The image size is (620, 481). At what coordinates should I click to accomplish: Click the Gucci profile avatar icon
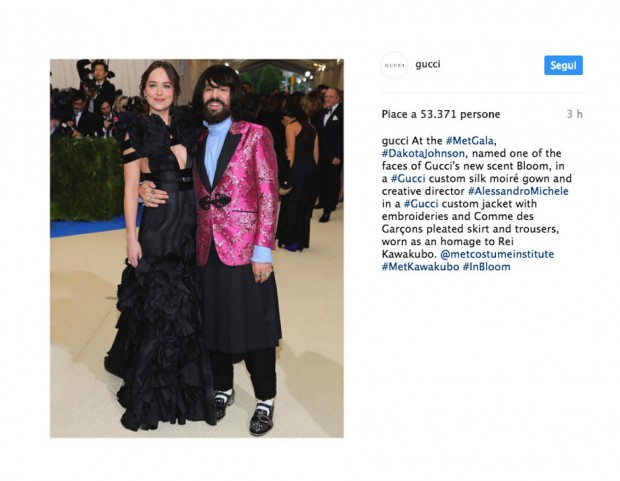click(x=394, y=65)
